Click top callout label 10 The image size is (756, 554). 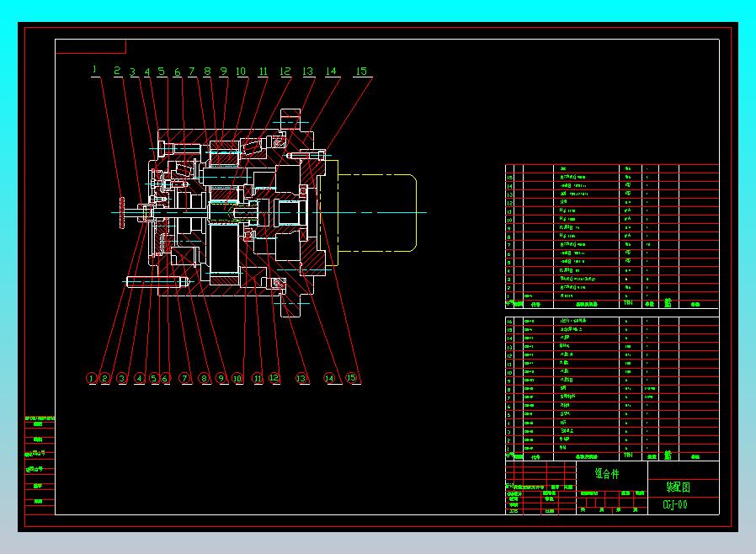[x=241, y=72]
